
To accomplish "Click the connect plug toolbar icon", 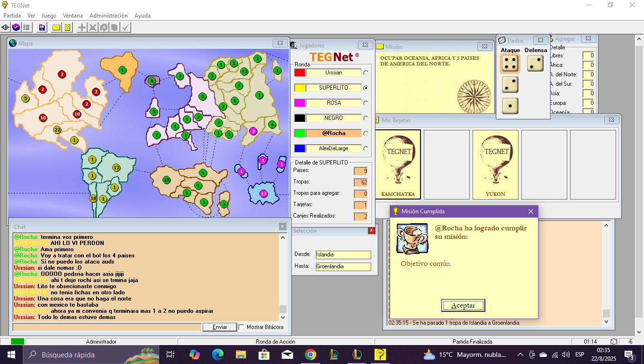I will click(6, 27).
